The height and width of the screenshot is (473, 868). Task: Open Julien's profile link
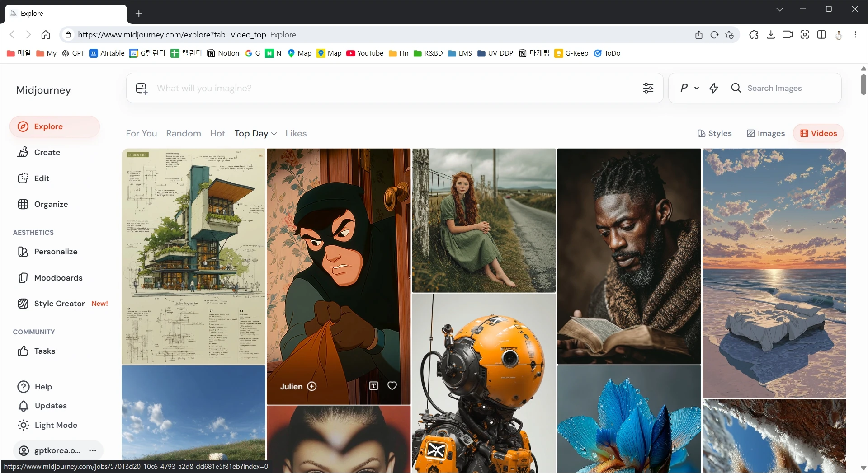pos(291,386)
